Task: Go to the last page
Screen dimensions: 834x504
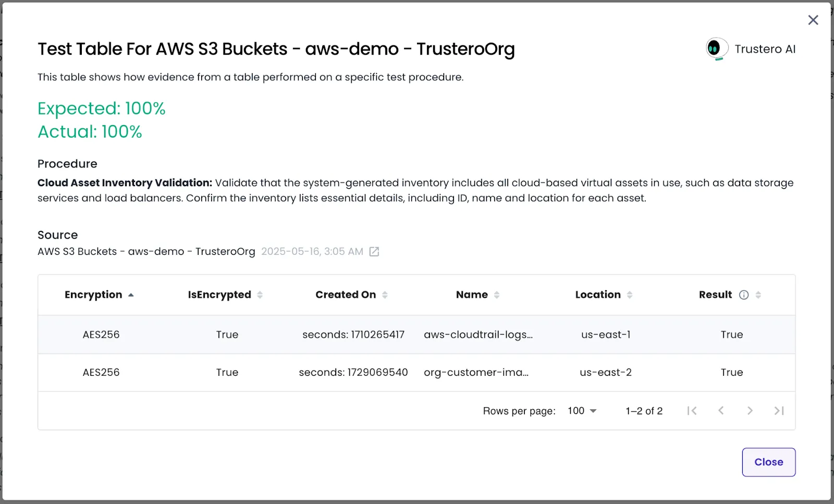Action: point(779,411)
